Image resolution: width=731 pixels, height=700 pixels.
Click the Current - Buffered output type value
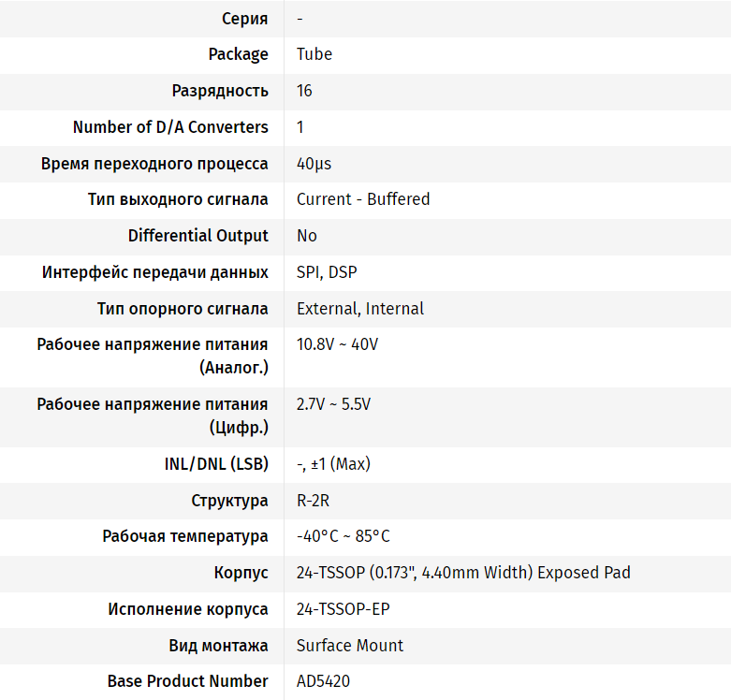[x=363, y=199]
